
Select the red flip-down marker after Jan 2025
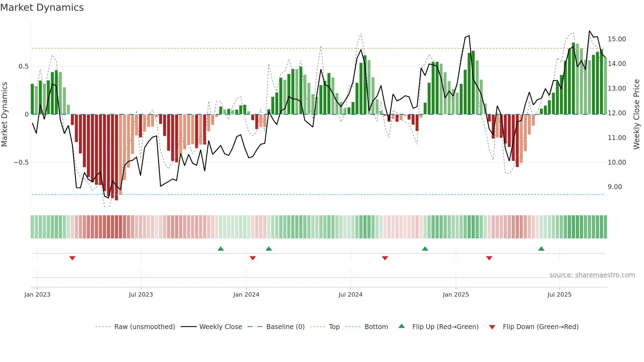click(489, 258)
